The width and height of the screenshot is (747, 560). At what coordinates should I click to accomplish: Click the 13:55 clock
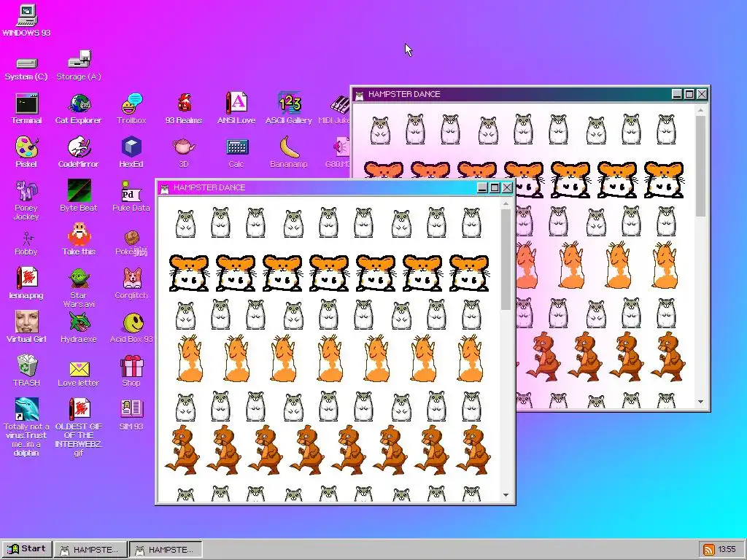click(x=727, y=550)
